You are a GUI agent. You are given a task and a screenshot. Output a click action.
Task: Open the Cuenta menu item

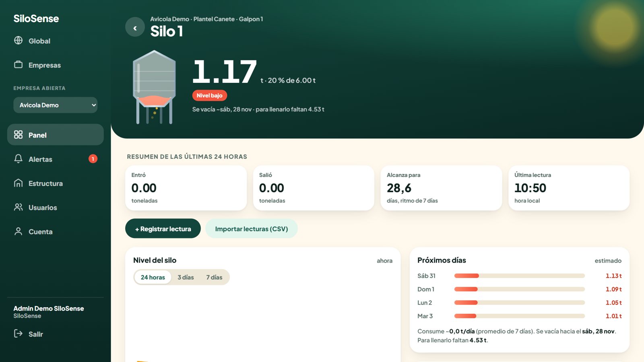click(x=56, y=231)
